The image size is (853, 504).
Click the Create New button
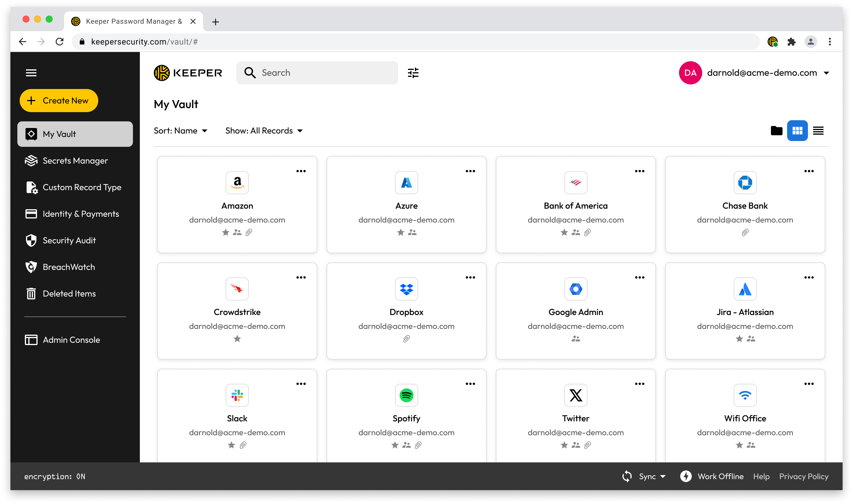tap(59, 100)
